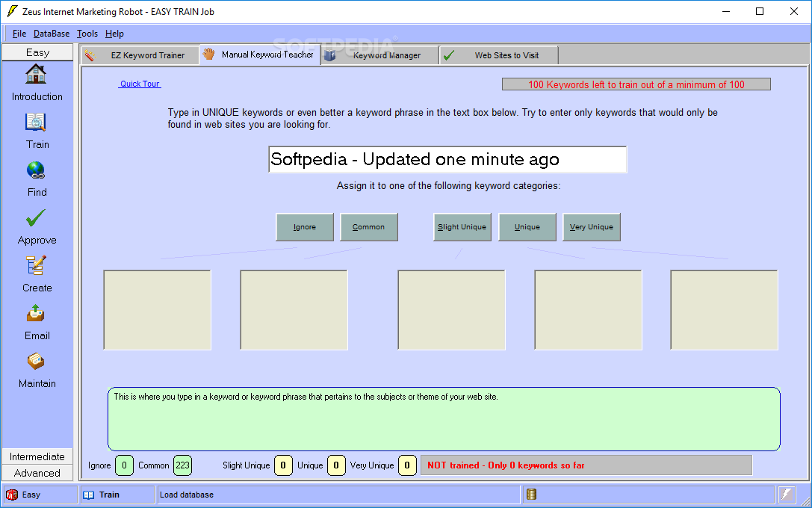Click the list box under Unique button
This screenshot has height=508, width=812.
pos(589,310)
